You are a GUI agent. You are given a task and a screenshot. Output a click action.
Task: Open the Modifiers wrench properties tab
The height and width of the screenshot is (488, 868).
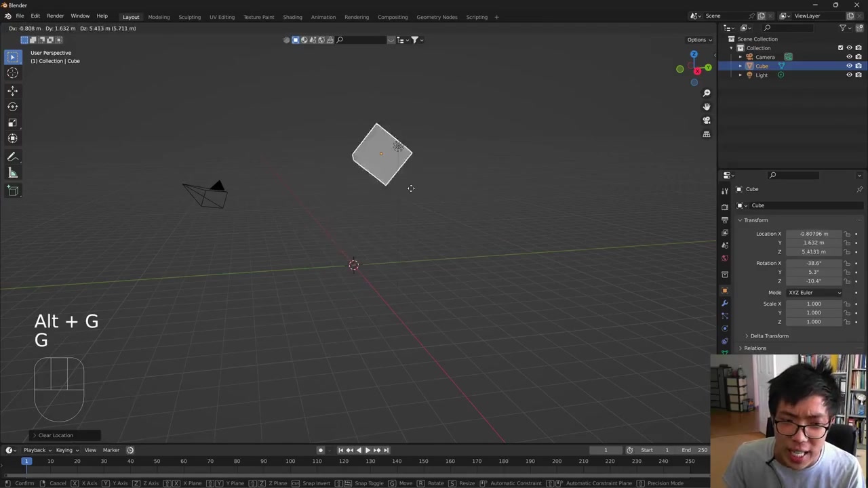coord(724,303)
